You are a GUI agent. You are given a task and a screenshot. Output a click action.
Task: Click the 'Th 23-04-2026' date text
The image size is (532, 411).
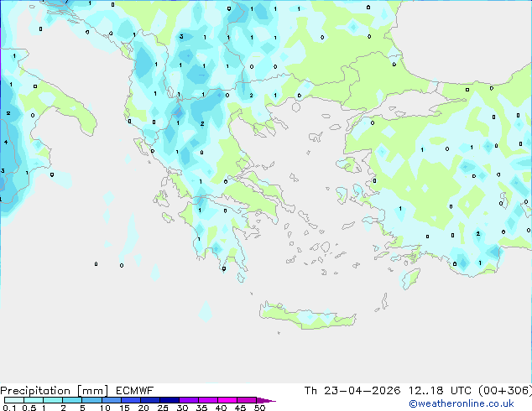pos(352,391)
